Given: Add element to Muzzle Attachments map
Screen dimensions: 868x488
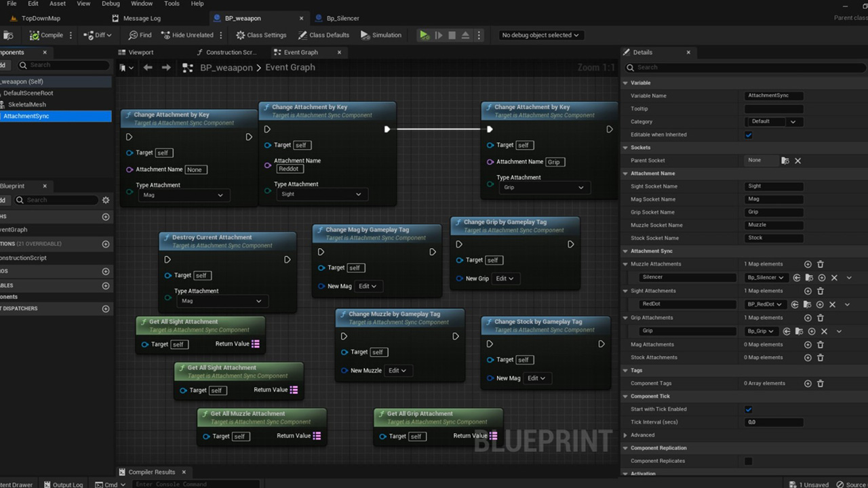Looking at the screenshot, I should click(808, 264).
